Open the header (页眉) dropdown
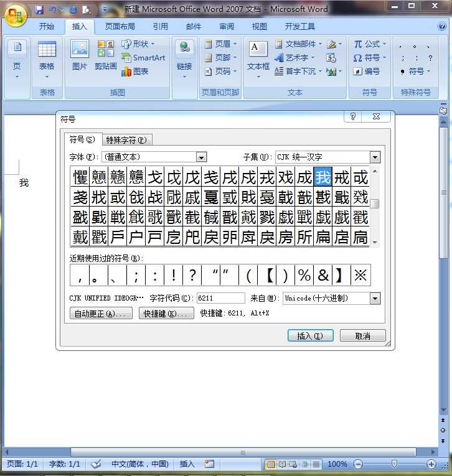This screenshot has width=452, height=476. pyautogui.click(x=220, y=44)
